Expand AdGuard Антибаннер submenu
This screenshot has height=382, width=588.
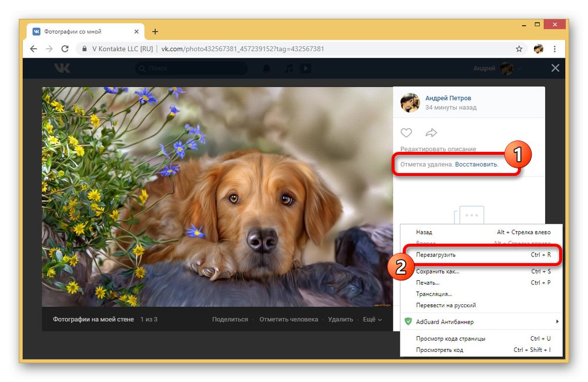pos(481,321)
